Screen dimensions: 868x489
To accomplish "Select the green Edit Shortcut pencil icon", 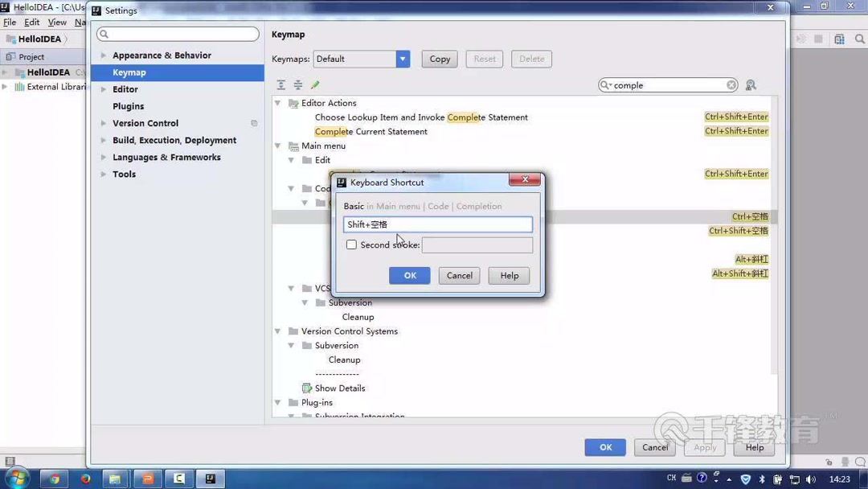I will [x=315, y=84].
